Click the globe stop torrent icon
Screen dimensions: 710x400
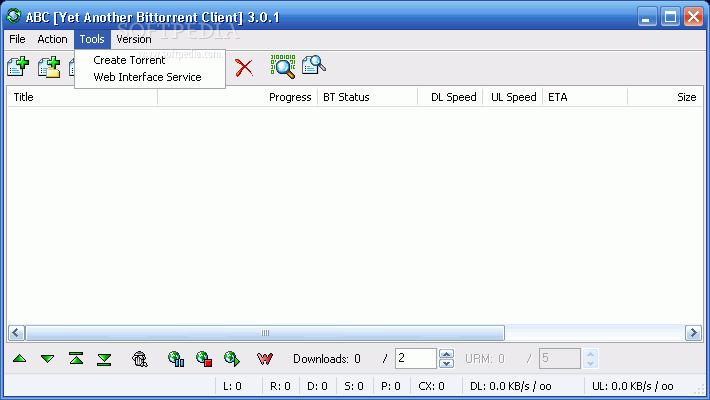[x=204, y=359]
